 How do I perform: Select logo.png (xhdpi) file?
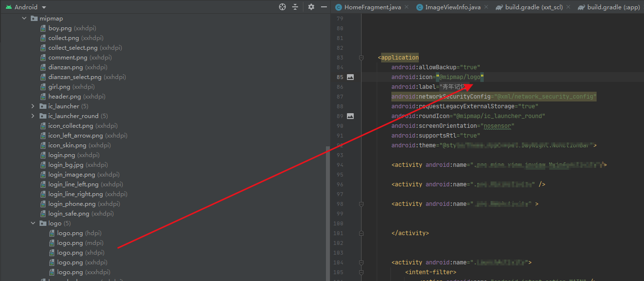81,253
